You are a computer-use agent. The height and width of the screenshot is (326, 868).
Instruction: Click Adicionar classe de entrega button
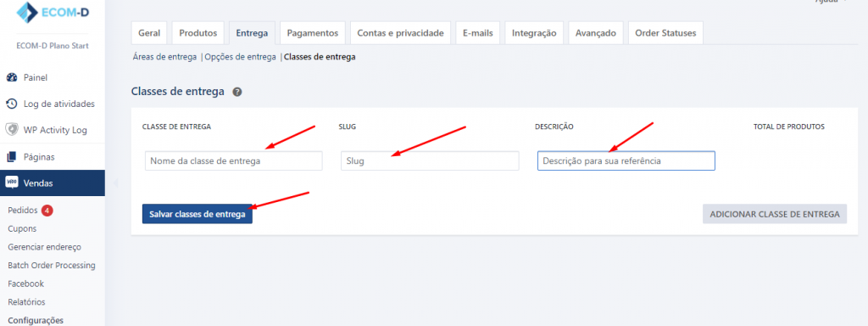pyautogui.click(x=775, y=214)
